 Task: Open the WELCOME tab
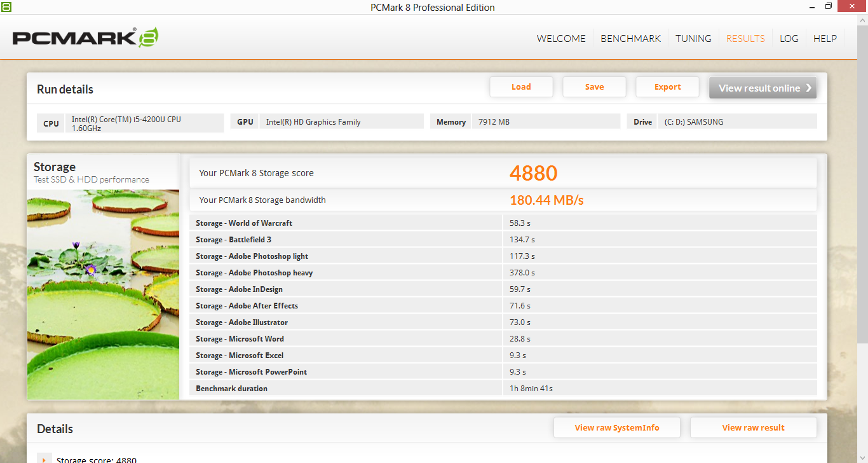(x=561, y=38)
